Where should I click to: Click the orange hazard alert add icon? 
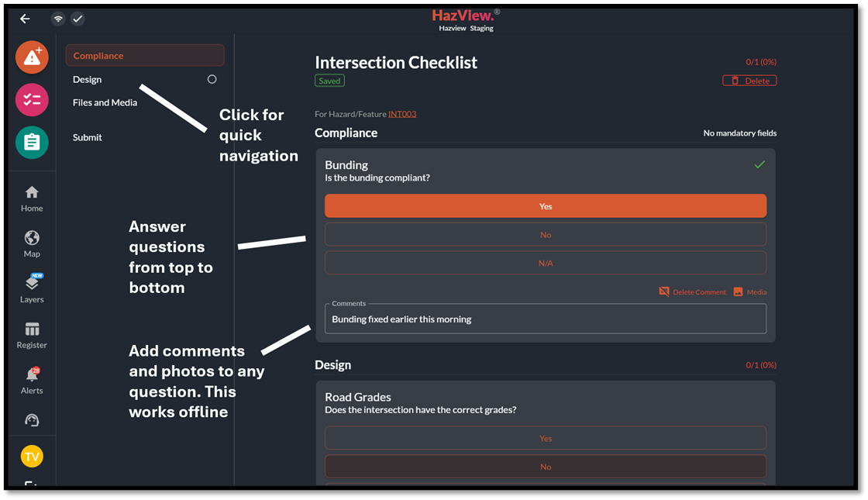point(32,57)
